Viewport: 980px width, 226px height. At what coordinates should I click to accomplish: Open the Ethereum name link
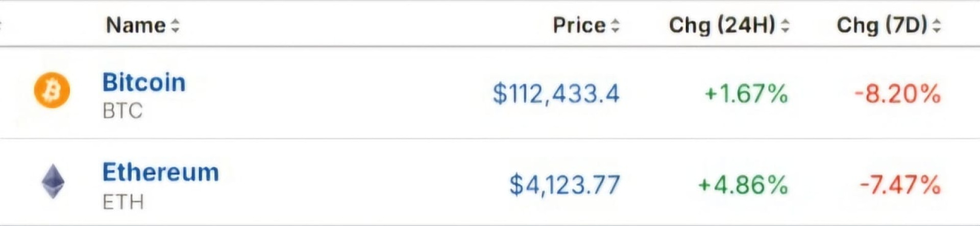click(x=161, y=172)
